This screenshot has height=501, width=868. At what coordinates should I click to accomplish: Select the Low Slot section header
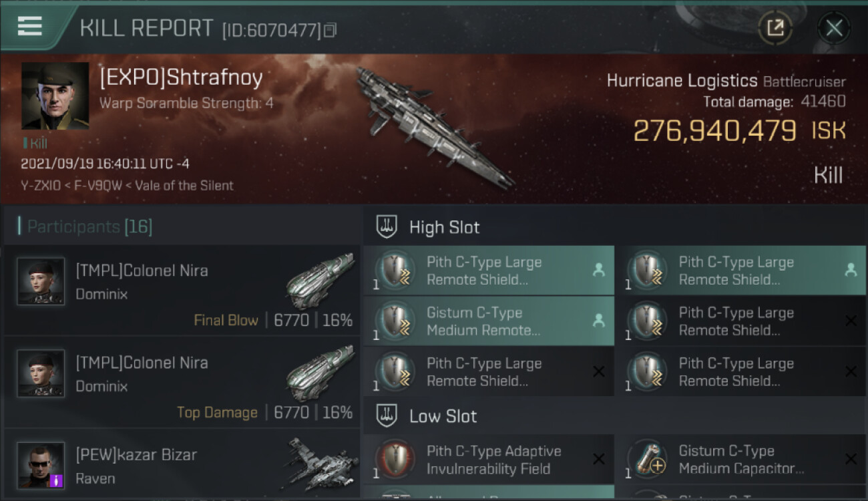click(x=443, y=416)
